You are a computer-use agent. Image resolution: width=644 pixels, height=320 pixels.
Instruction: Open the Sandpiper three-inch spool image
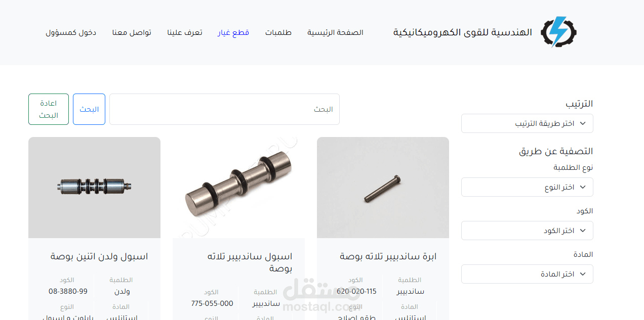click(x=238, y=188)
